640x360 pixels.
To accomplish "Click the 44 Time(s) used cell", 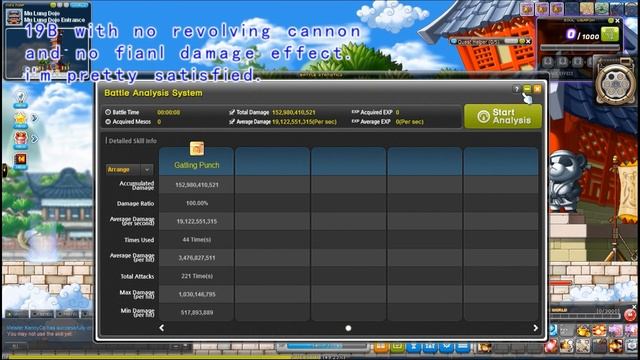I will click(x=197, y=240).
